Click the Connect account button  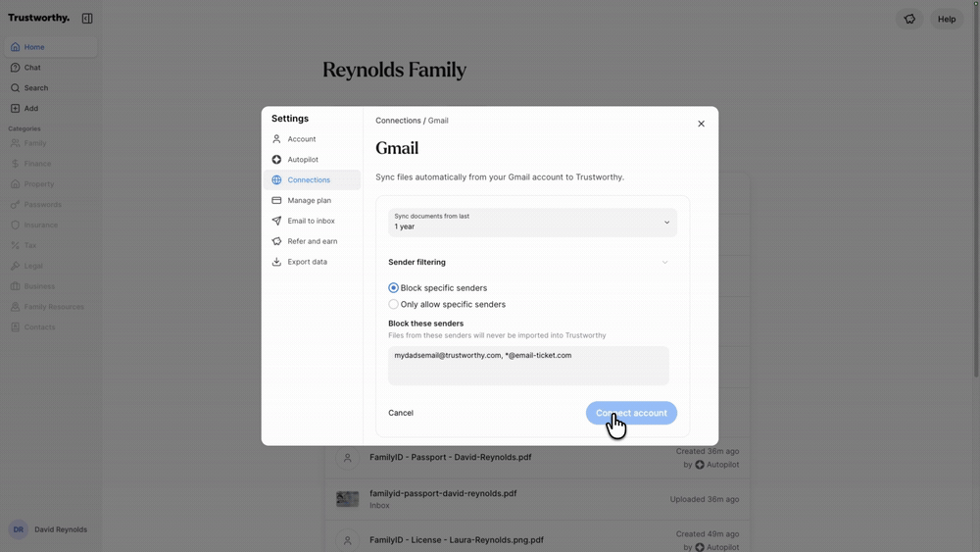[631, 413]
